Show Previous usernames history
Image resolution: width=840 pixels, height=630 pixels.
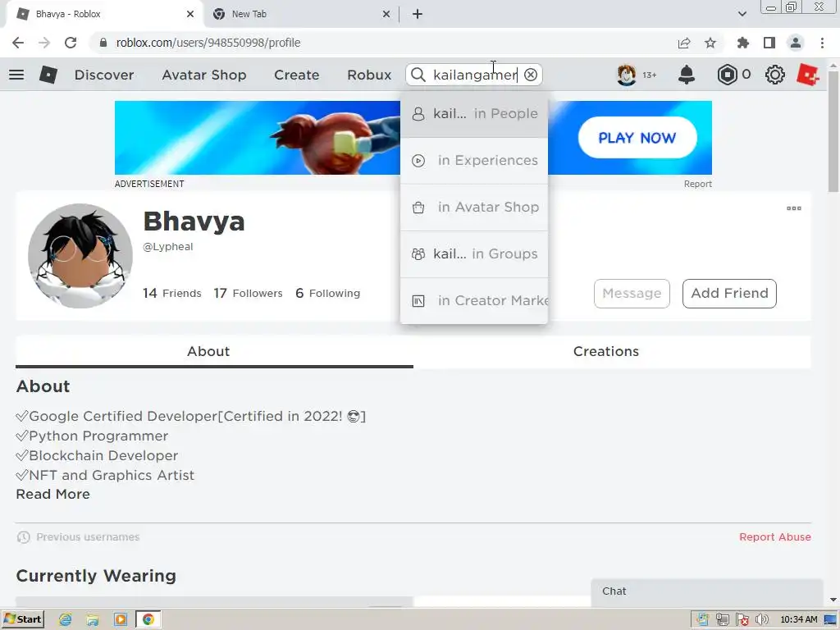coord(78,536)
